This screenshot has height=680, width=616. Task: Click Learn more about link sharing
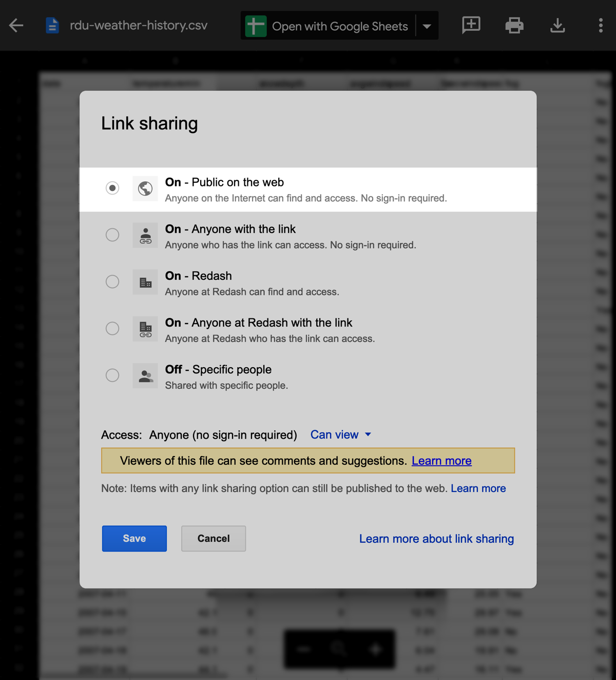coord(436,538)
